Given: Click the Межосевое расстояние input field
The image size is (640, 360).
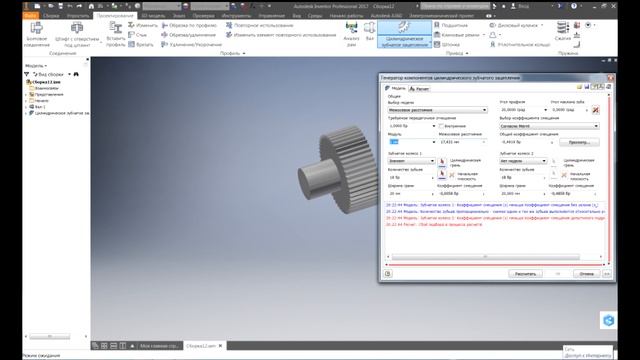Looking at the screenshot, I should click(x=462, y=142).
